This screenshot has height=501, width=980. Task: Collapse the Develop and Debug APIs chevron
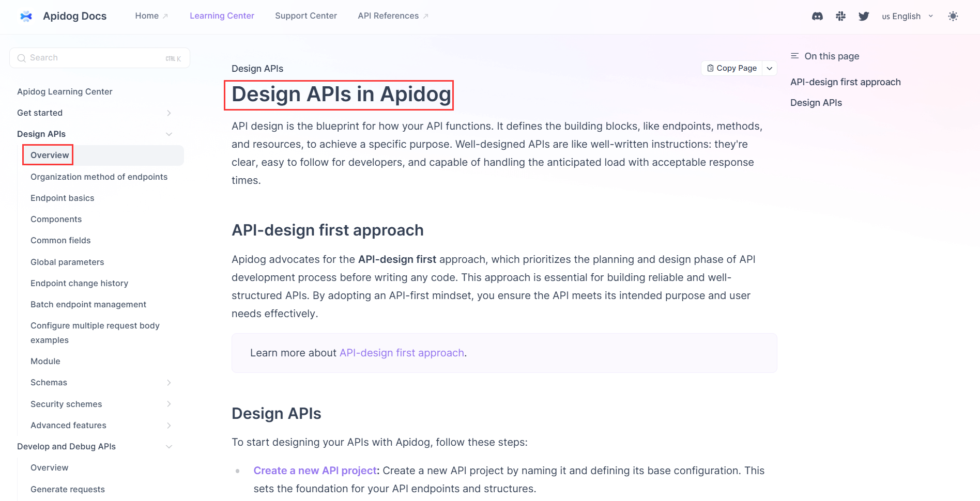pyautogui.click(x=169, y=447)
